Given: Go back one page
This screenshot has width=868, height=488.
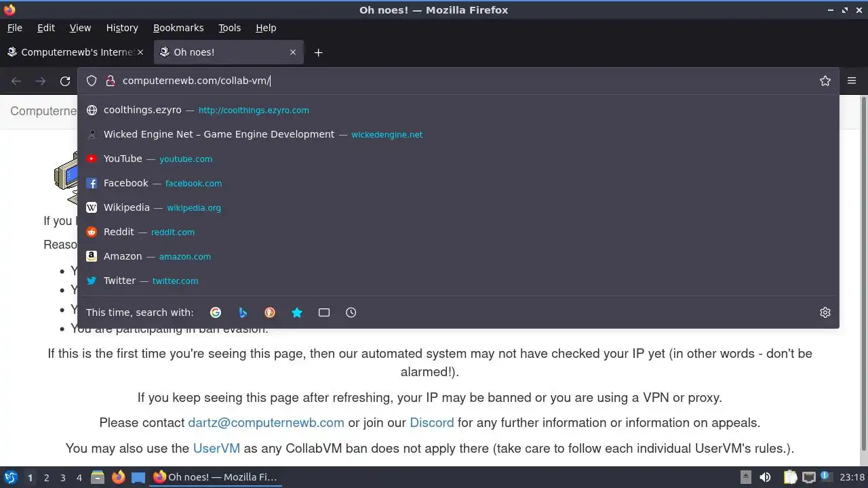Looking at the screenshot, I should (16, 81).
